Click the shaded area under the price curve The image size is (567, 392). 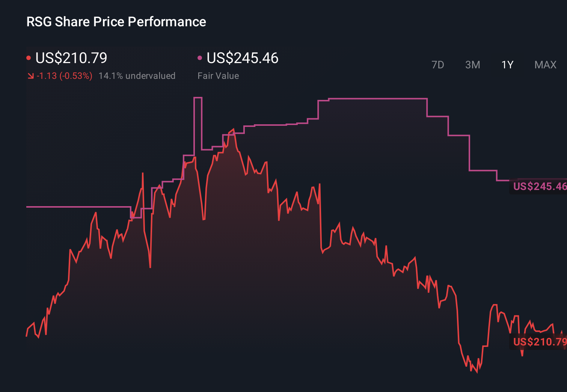225,263
